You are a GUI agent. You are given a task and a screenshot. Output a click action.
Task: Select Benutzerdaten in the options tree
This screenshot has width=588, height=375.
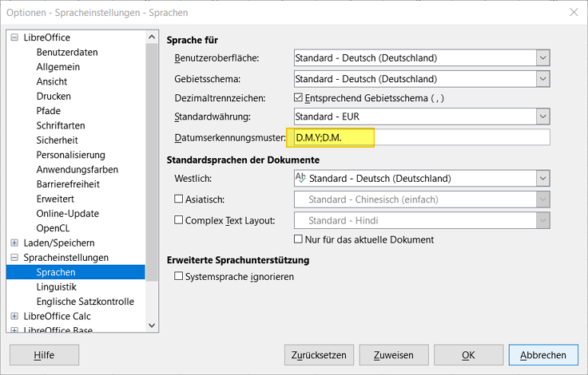coord(67,52)
